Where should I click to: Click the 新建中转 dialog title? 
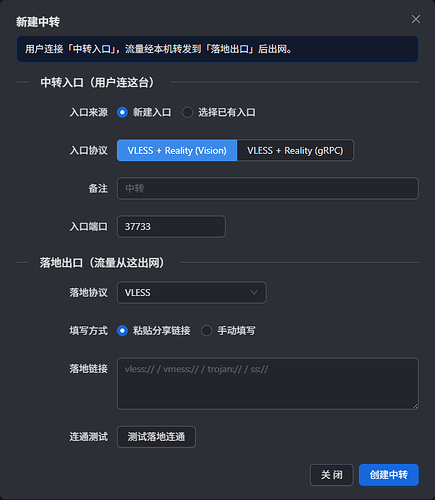point(38,22)
